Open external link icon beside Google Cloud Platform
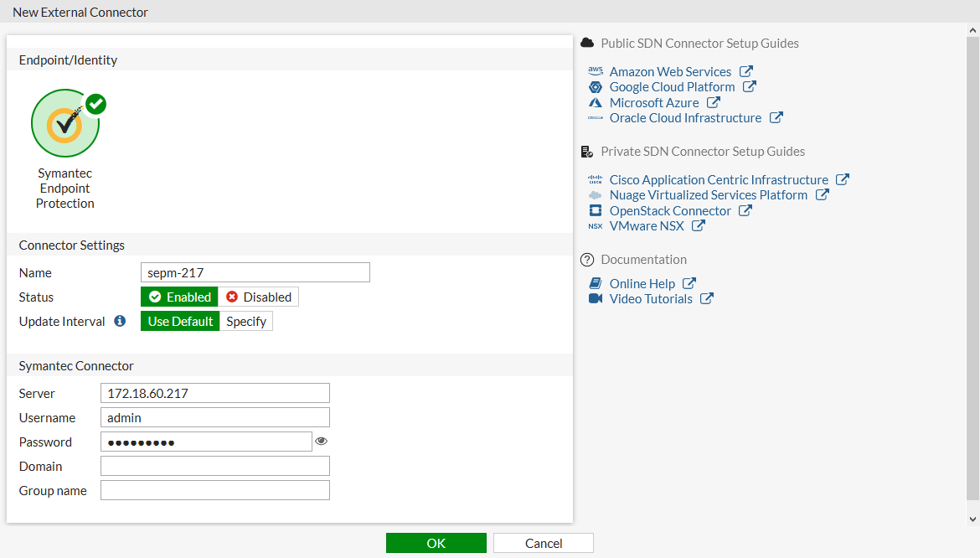The height and width of the screenshot is (558, 980). (750, 87)
